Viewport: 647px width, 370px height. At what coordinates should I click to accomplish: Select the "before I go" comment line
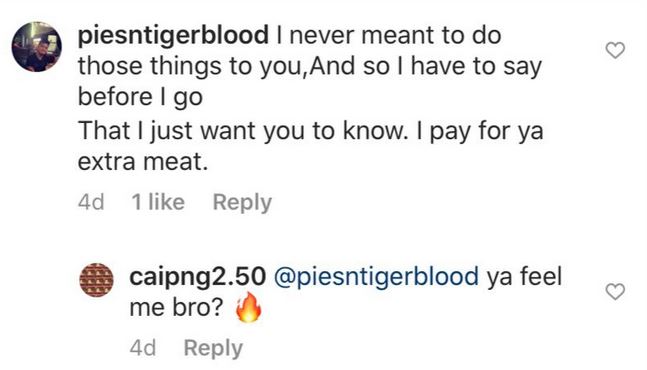[x=140, y=98]
